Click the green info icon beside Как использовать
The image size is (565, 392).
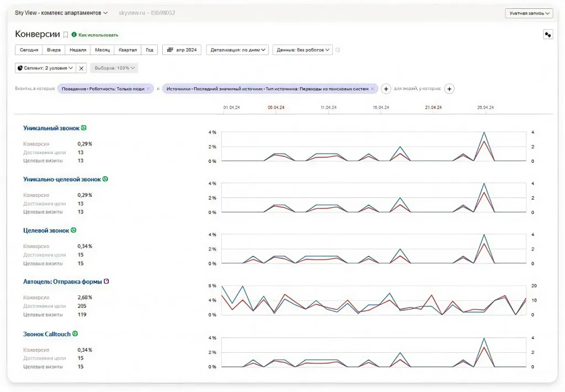pyautogui.click(x=74, y=35)
